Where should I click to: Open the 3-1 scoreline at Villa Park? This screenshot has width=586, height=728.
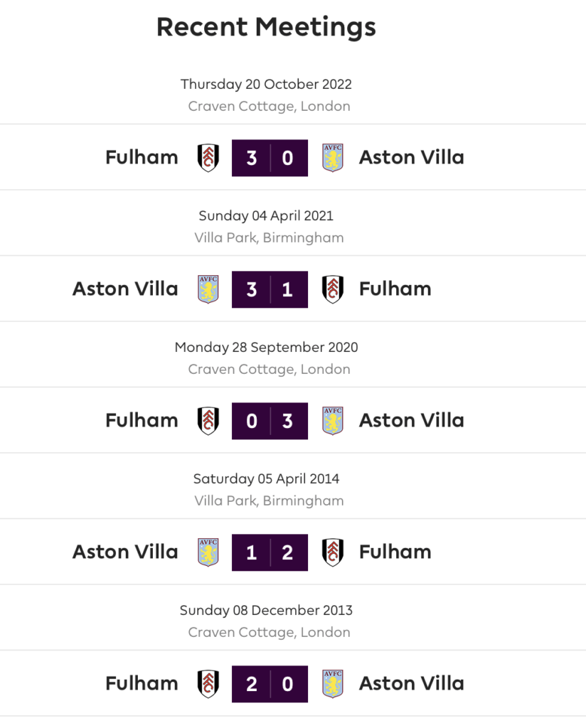270,289
